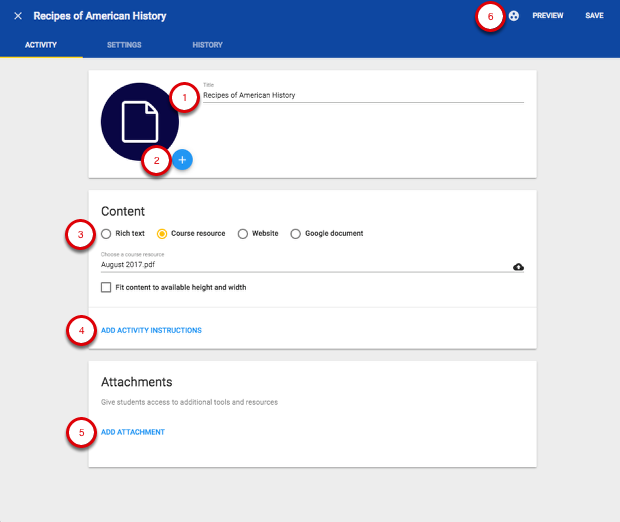Click ADD ATTACHMENT link
Screen dimensions: 620x522
coord(133,432)
